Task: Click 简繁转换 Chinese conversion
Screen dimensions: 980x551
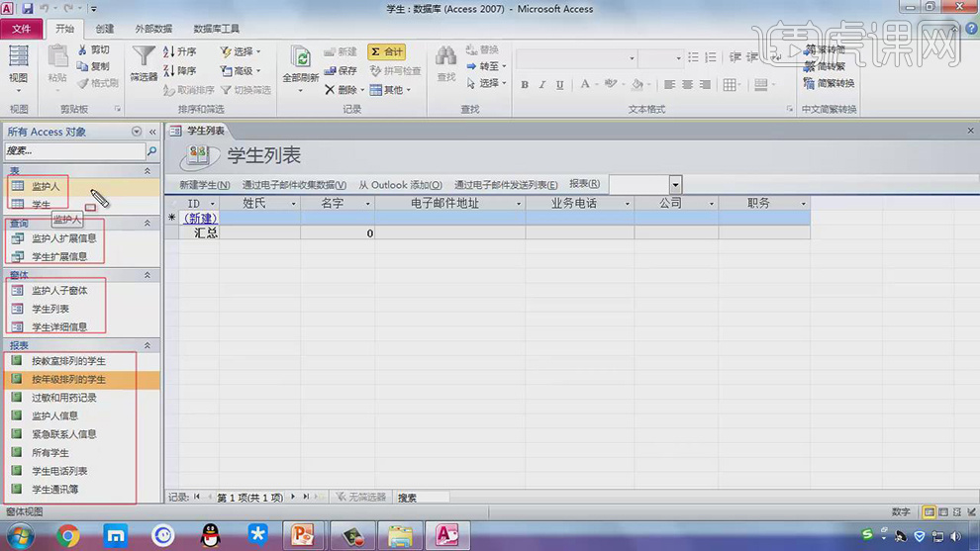Action: (x=829, y=83)
